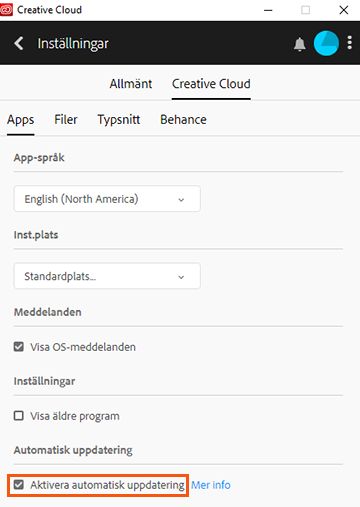360x507 pixels.
Task: Select the Apps sub-tab
Action: pos(20,120)
